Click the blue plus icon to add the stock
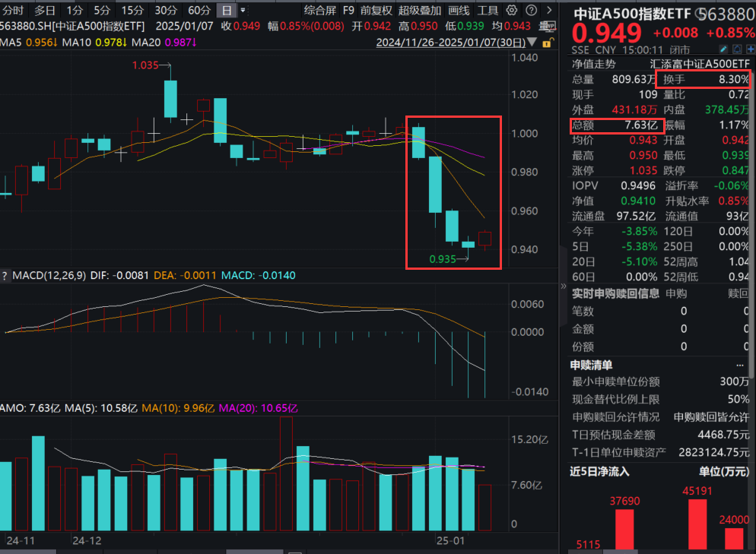 tap(750, 49)
